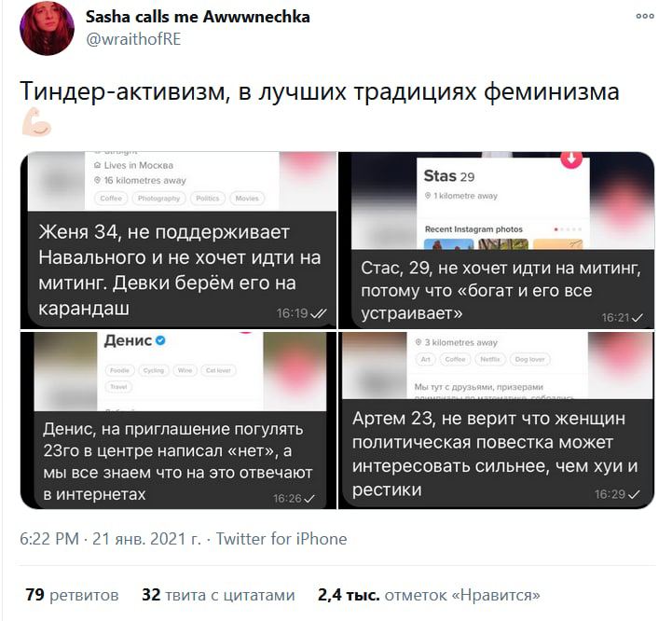Click the location pin beside 1 kilometre away

coord(428,196)
